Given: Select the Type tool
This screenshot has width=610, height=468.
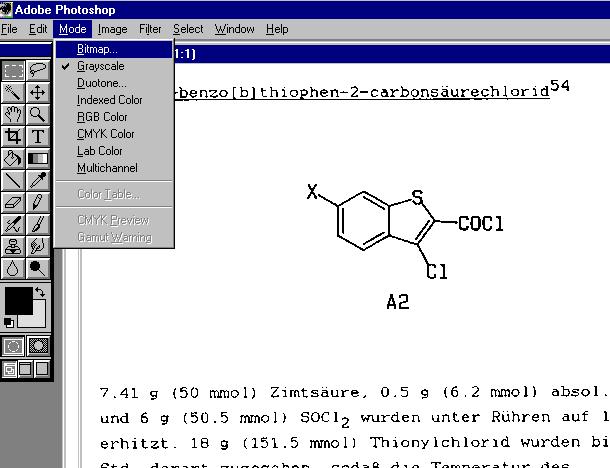Looking at the screenshot, I should 38,136.
